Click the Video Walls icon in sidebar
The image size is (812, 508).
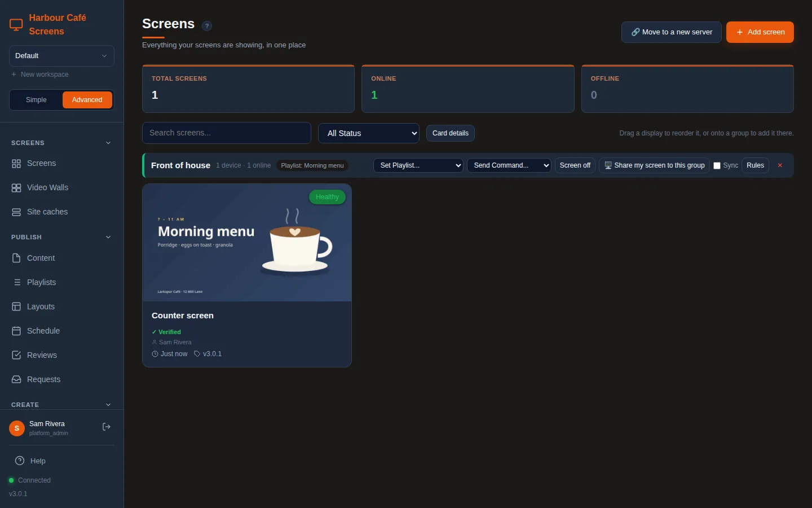[16, 188]
